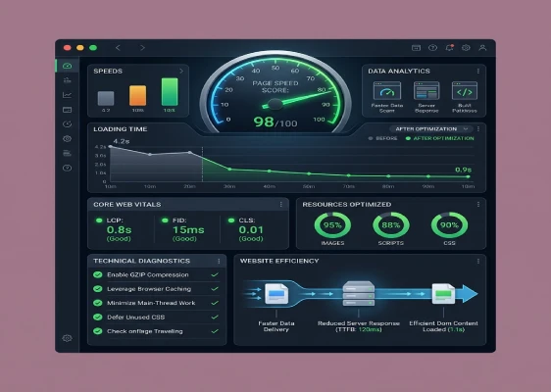Click the CSS 90% progress ring
Viewport: 551px width, 392px height.
click(x=449, y=225)
